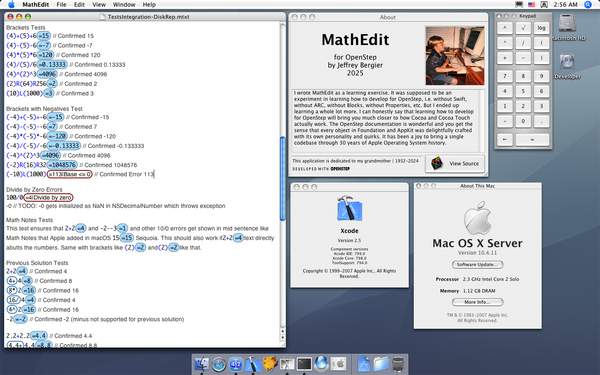Click the About text area scrollbar
600x375 pixels.
[482, 121]
